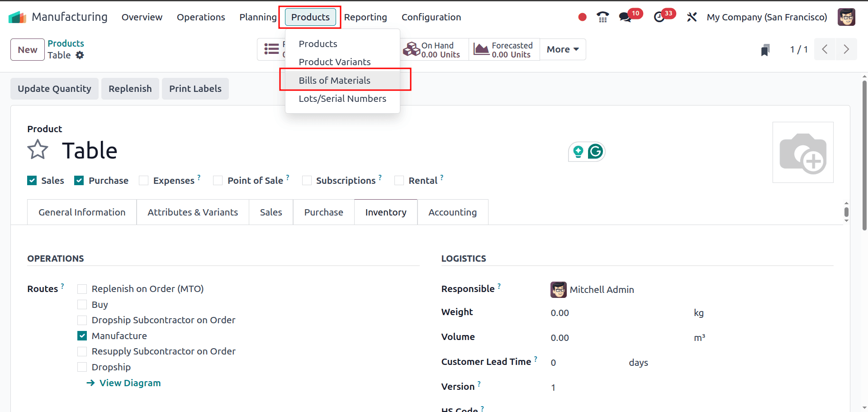
Task: Open the View Diagram link
Action: point(130,383)
